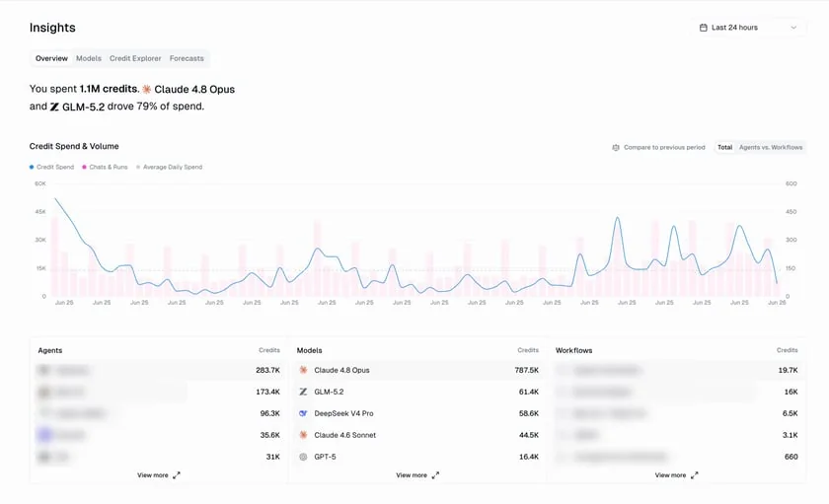Click the Agents card heading
Viewport: 829px width, 504px height.
(50, 350)
